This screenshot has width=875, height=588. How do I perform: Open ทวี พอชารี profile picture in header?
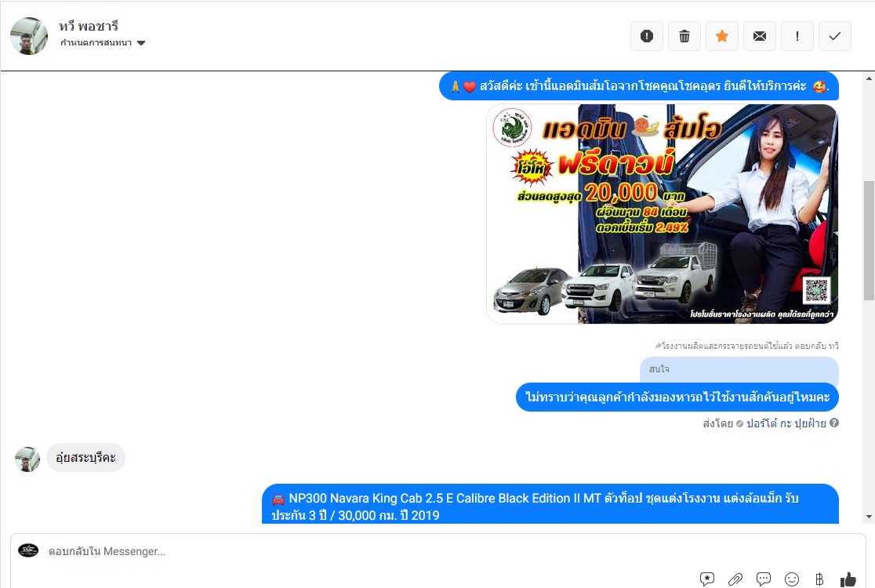29,36
